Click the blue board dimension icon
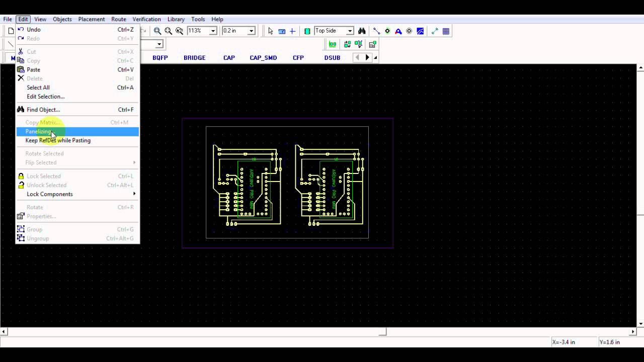The height and width of the screenshot is (362, 644). (x=282, y=31)
